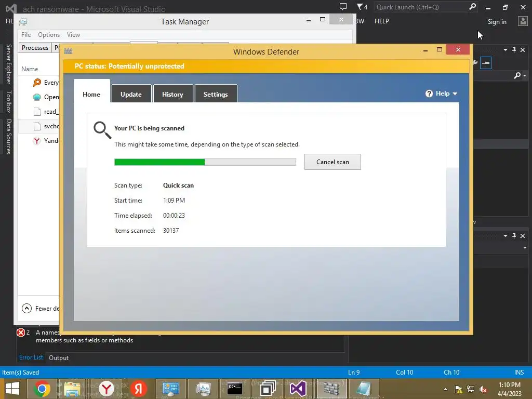
Task: Click the scan progress bar
Action: click(205, 162)
